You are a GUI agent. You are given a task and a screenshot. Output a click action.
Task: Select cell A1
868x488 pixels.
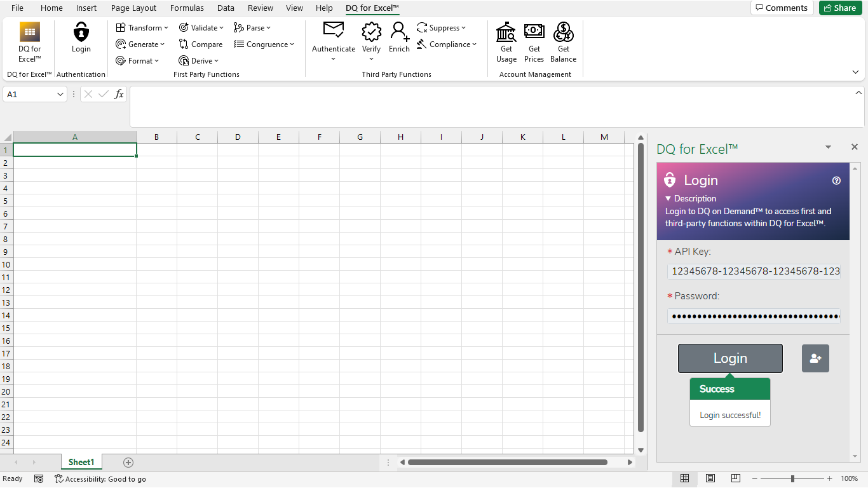75,150
